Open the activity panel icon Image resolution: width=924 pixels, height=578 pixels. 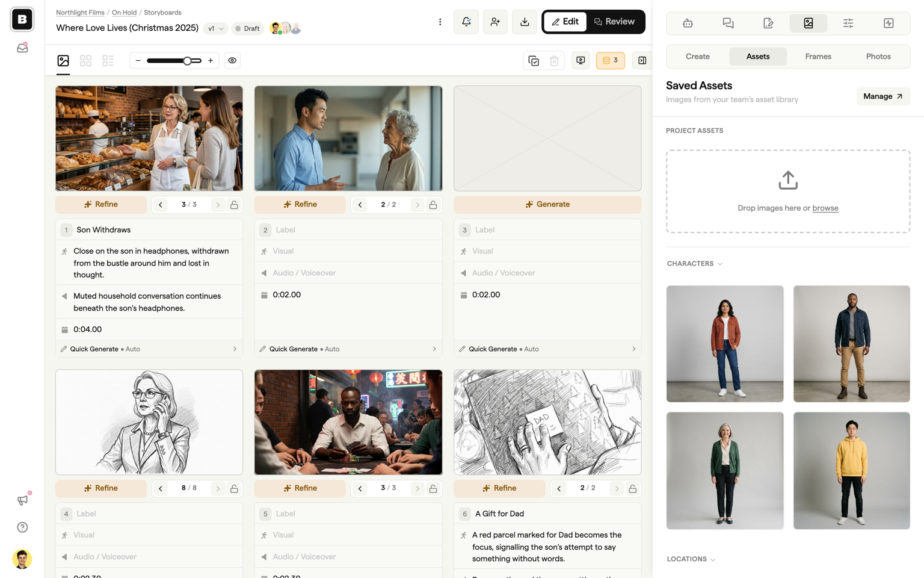tap(889, 23)
